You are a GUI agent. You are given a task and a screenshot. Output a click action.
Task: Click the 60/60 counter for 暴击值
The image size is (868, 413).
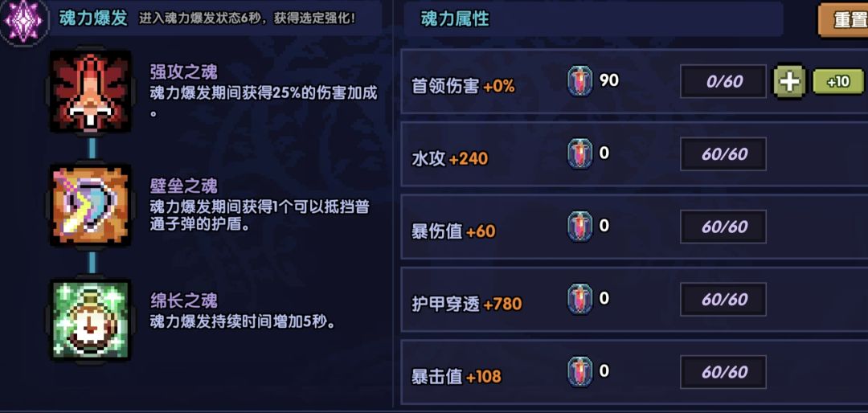(x=723, y=372)
